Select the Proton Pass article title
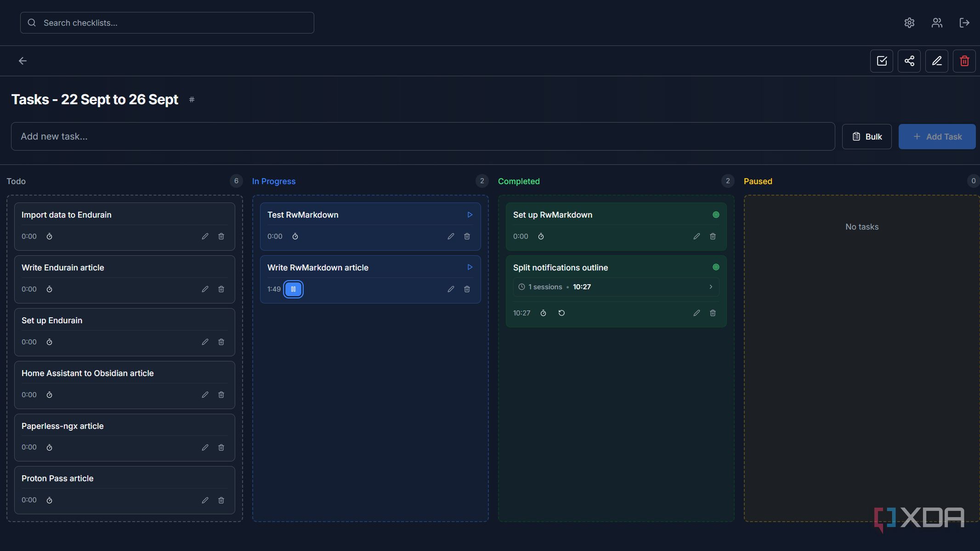Screen dimensions: 980x551 (57, 478)
